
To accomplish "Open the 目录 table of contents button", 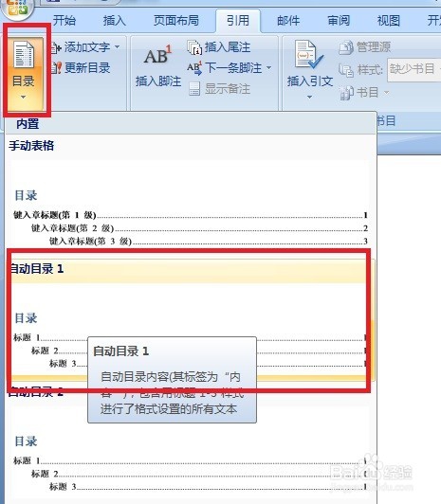I will click(23, 73).
